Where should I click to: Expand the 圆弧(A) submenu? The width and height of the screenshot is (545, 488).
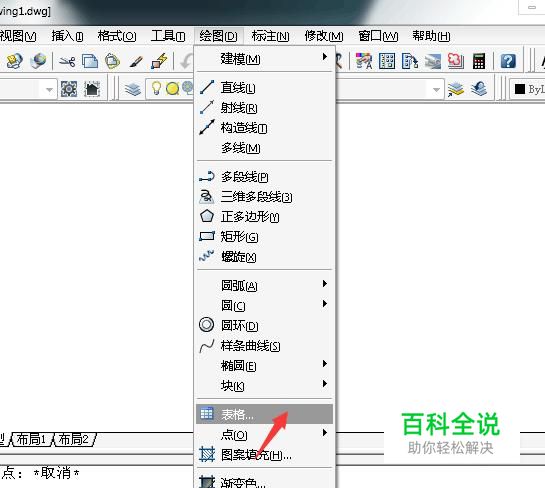(265, 285)
